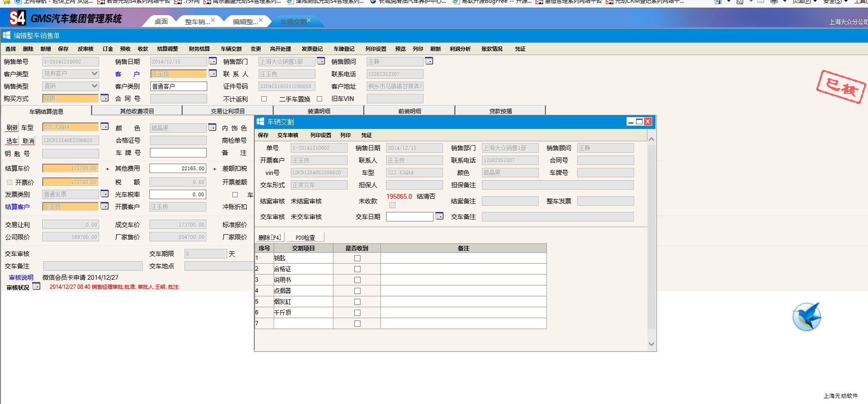Open the 发票类别 lookup icon

tap(104, 194)
